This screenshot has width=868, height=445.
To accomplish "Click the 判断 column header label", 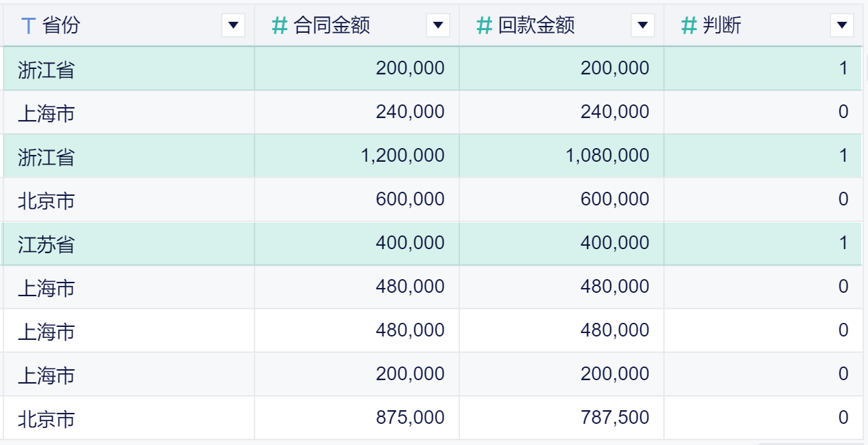I will coord(722,26).
